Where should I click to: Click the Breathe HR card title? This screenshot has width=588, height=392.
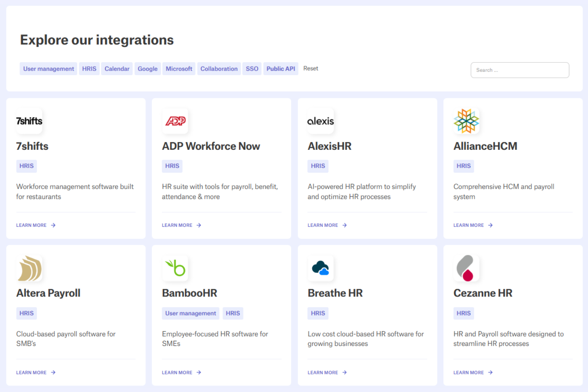pos(335,293)
